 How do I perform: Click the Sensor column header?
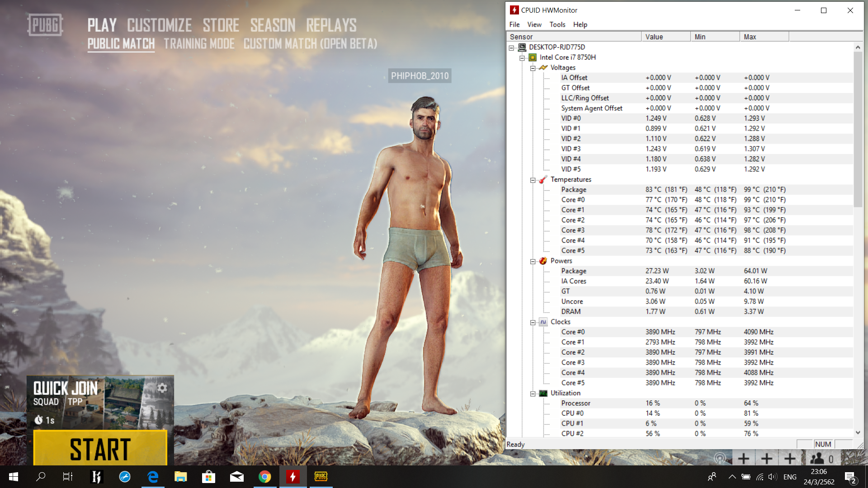tap(574, 37)
